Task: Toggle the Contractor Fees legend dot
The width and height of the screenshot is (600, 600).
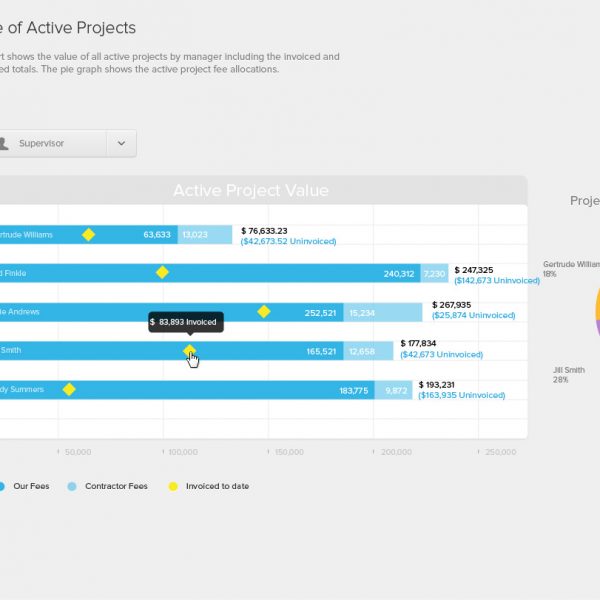Action: (x=72, y=487)
